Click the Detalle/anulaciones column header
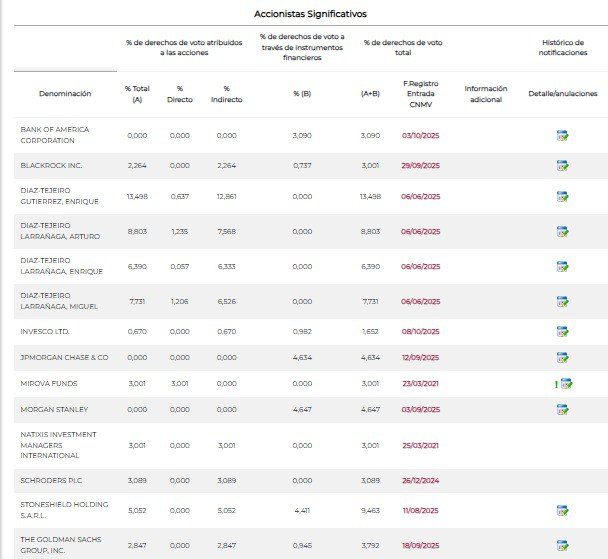Viewport: 608px width, 559px height. coord(562,93)
